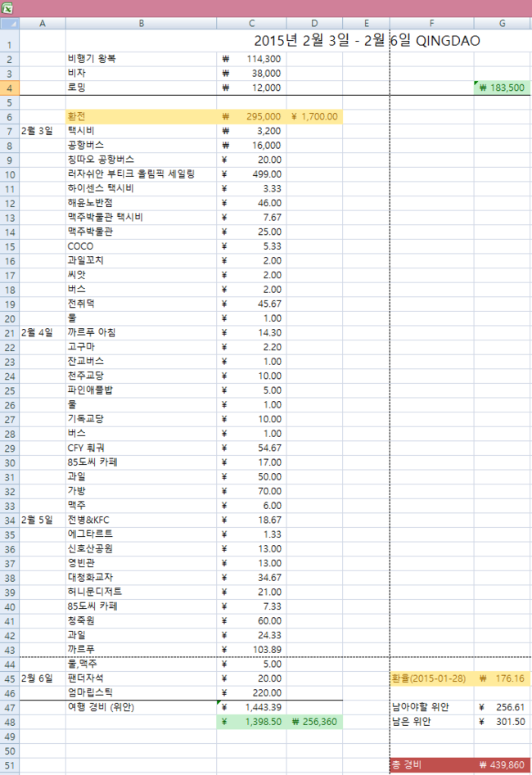Click cell '비행기 왕복'
This screenshot has height=775, width=532.
(141, 59)
